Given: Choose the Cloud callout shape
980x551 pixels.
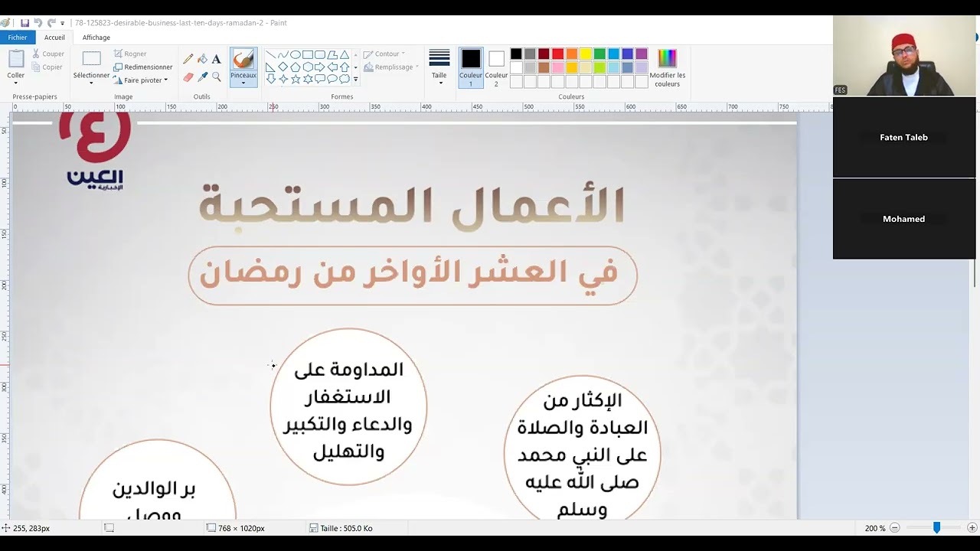Looking at the screenshot, I should coord(345,79).
